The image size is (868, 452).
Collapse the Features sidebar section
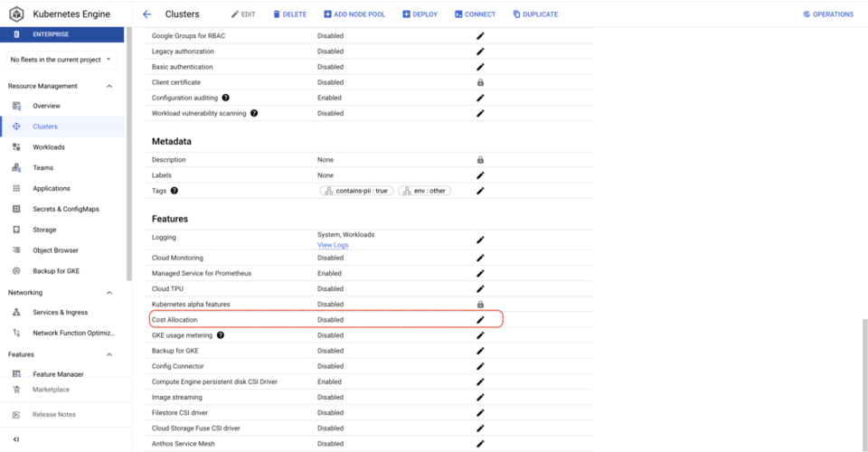(x=109, y=354)
